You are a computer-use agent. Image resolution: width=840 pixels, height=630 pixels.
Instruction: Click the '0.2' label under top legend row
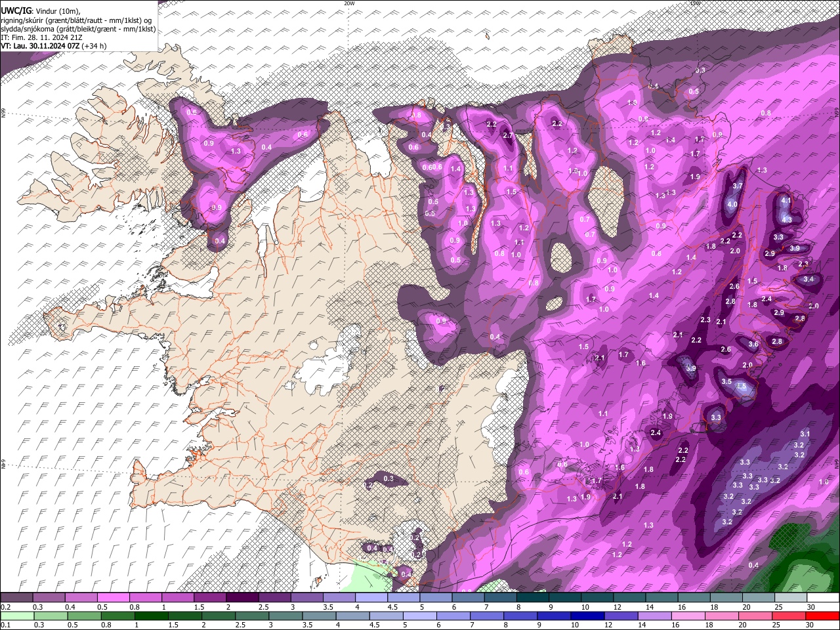pyautogui.click(x=5, y=607)
